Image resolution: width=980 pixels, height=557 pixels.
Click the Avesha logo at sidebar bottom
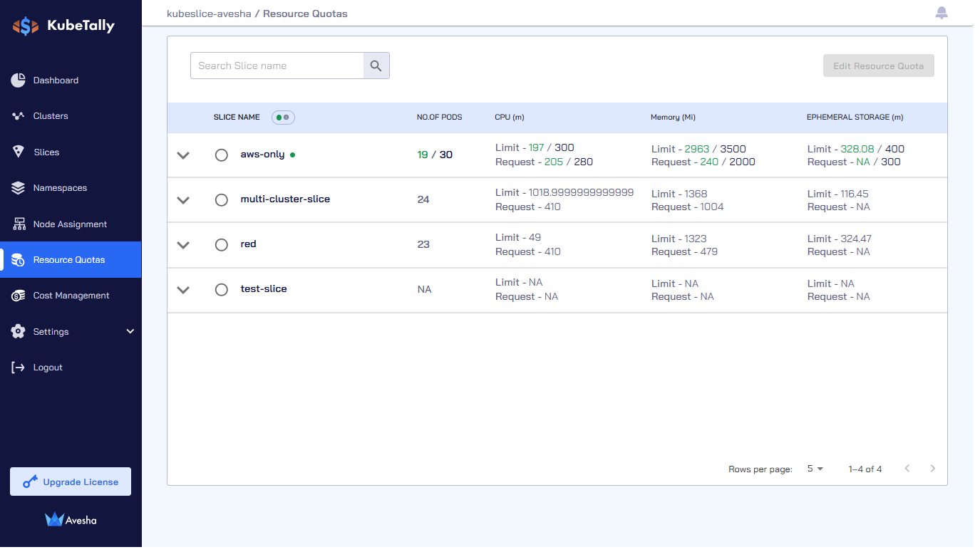pyautogui.click(x=71, y=520)
